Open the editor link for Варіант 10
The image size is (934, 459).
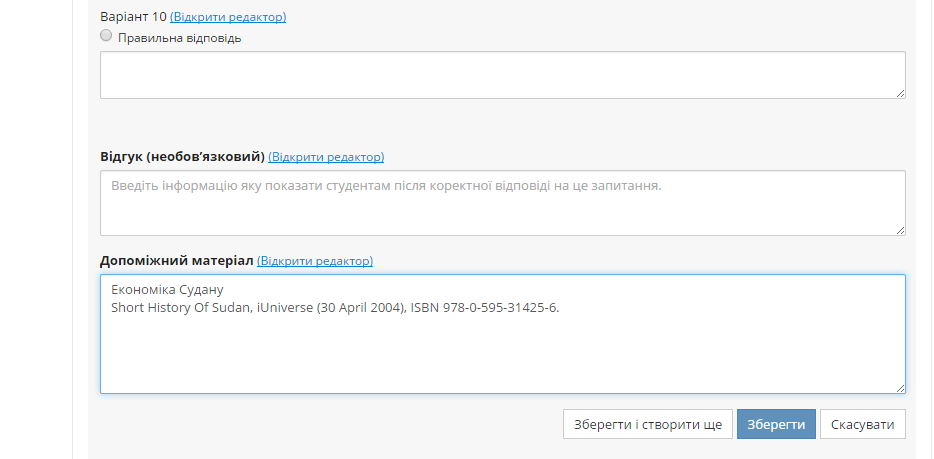(228, 17)
